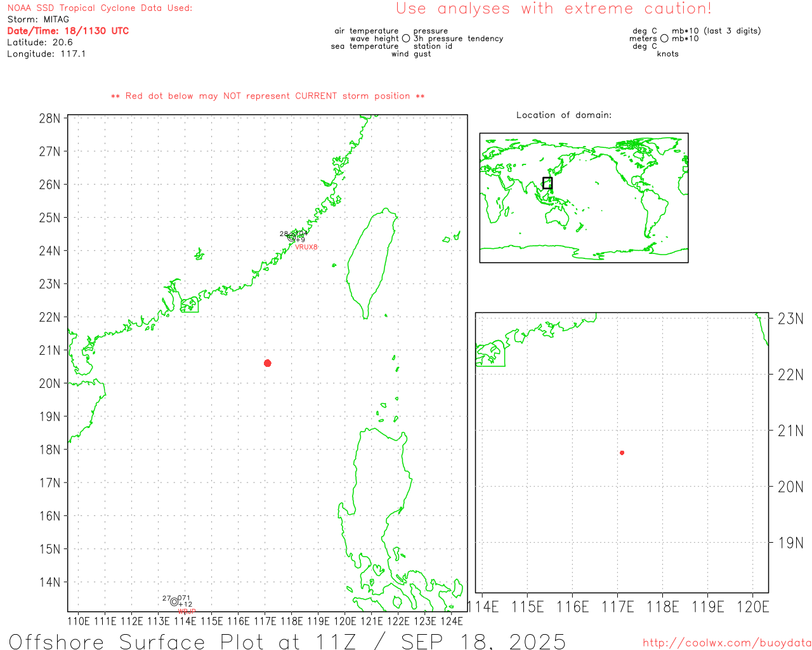Click the WRJP station circle marker

pos(174,602)
